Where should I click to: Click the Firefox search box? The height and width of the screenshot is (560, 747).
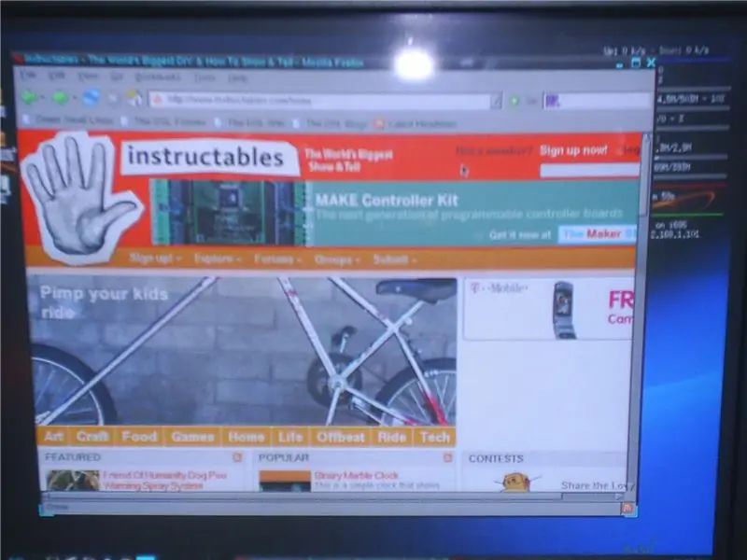(x=598, y=101)
